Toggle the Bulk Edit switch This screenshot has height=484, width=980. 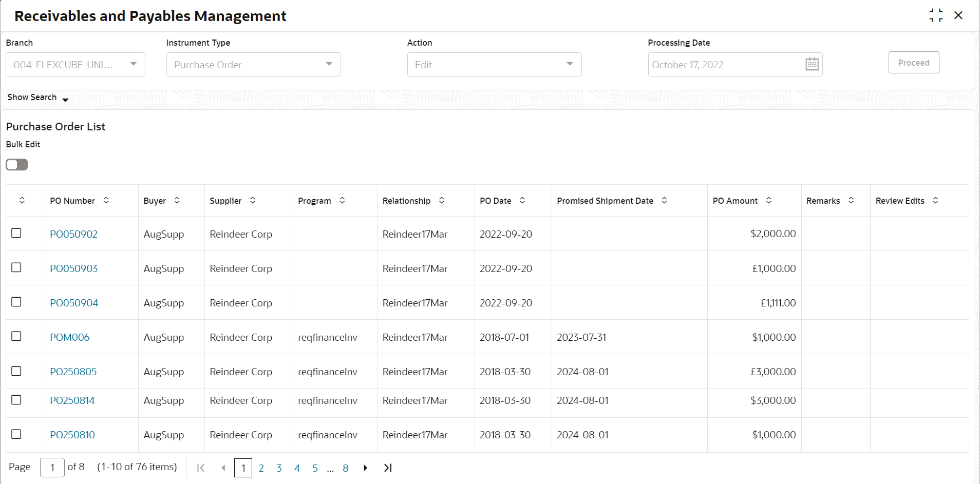17,165
